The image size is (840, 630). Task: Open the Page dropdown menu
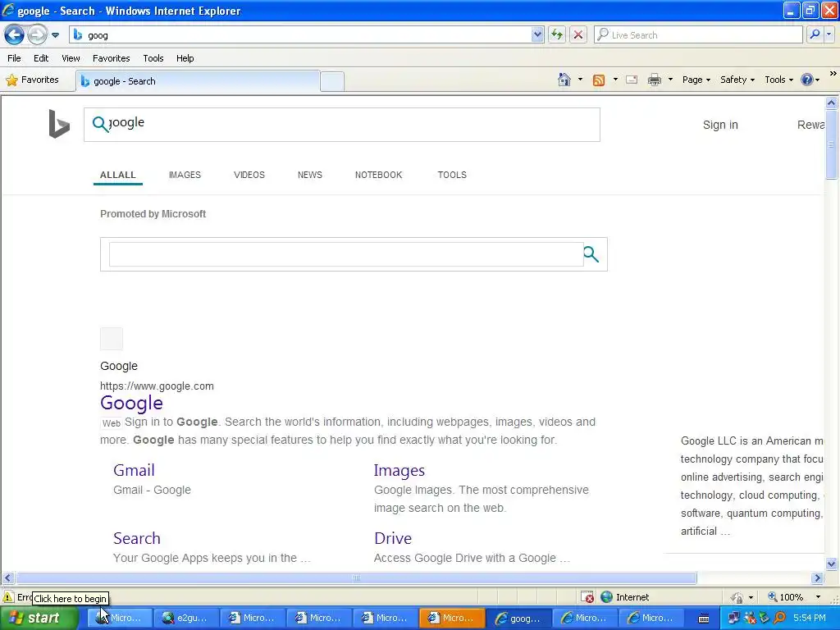click(696, 80)
